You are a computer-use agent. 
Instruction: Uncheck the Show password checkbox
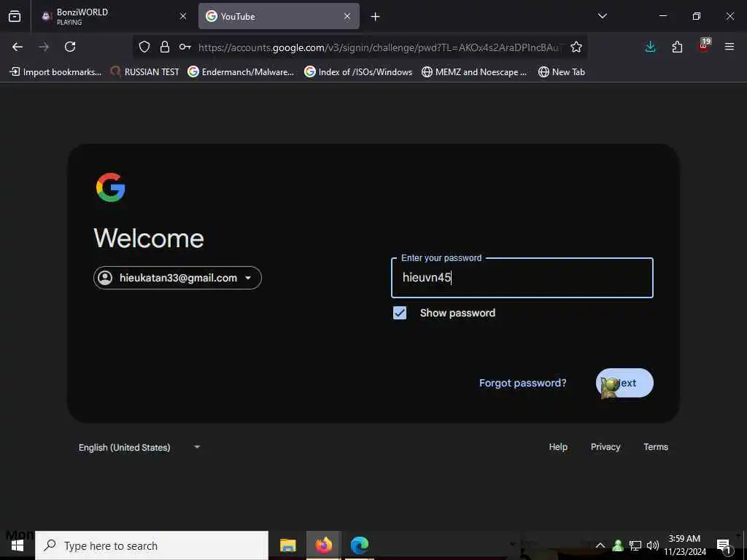pyautogui.click(x=400, y=313)
